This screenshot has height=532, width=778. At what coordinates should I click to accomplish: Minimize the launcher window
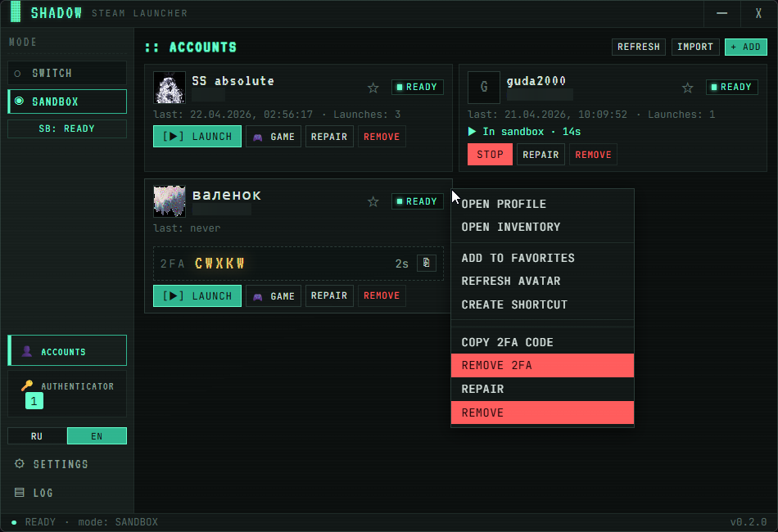click(722, 13)
